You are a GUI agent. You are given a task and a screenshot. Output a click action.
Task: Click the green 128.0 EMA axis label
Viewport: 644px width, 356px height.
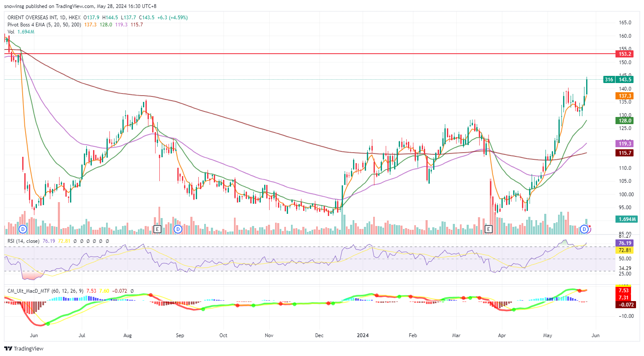(x=625, y=121)
